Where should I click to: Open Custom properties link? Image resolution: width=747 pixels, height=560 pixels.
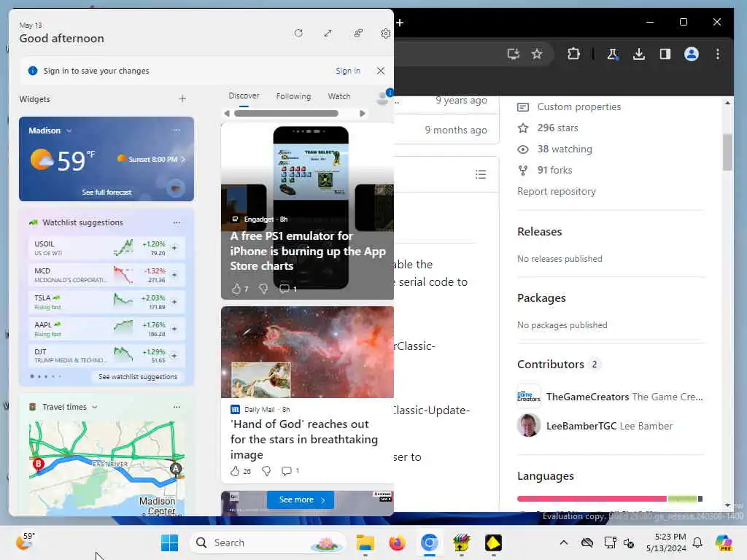tap(578, 106)
